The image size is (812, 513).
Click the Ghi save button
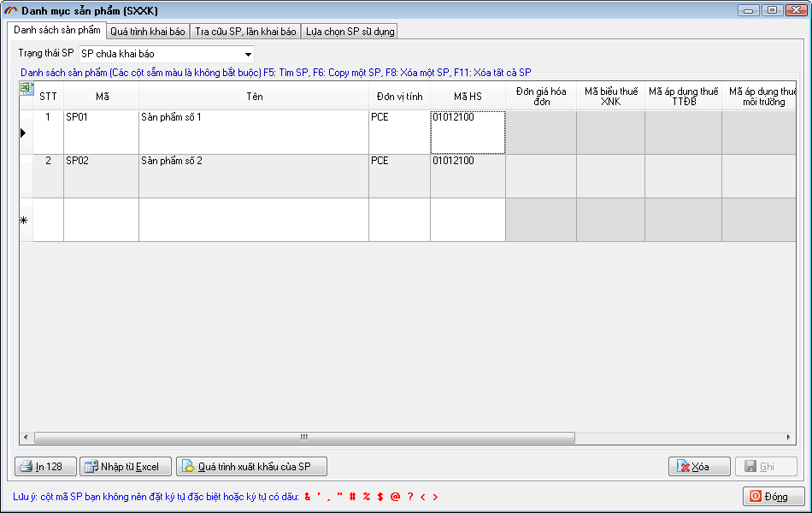pos(766,467)
